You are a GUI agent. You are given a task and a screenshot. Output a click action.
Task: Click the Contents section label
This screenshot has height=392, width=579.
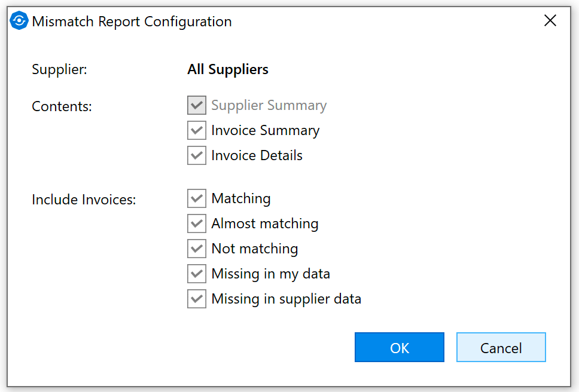point(62,106)
